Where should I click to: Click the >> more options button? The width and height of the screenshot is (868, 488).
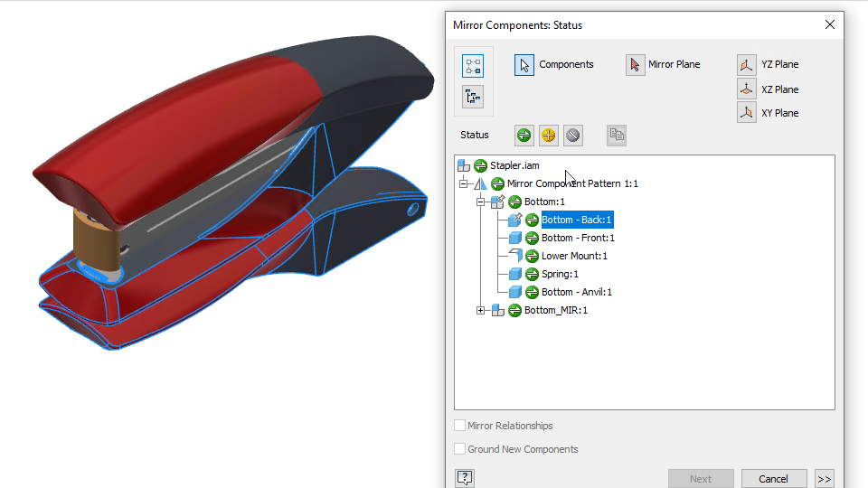824,479
